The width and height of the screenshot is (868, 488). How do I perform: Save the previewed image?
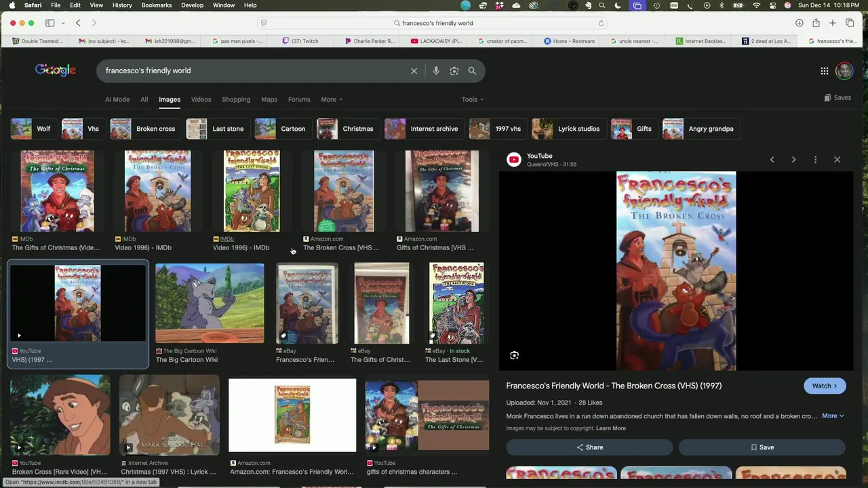762,447
